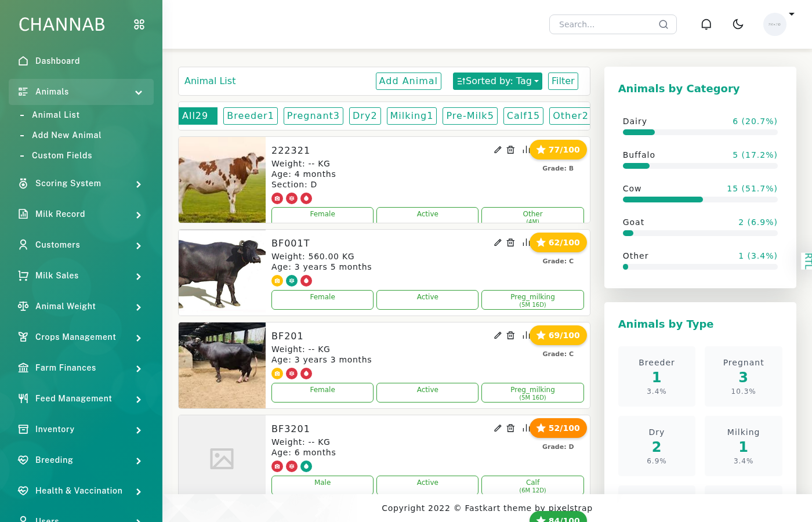Delete animal BF001T via the trash icon
The width and height of the screenshot is (812, 522).
pos(511,242)
